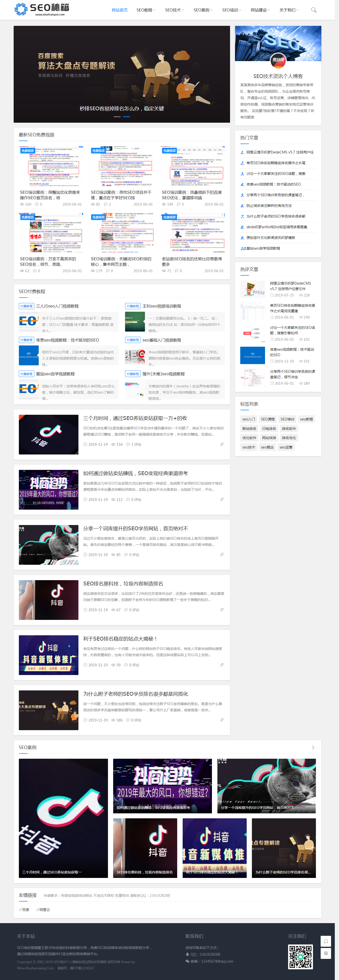Viewport: 339px width, 980px height.
Task: Open hot article 防止域名被泛解析的有效方法
Action: coord(269,206)
